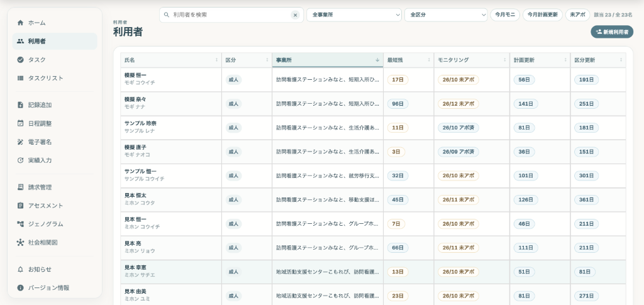Viewport: 644px width, 305px height.
Task: Click the 26/10 アポ済 monitoring badge
Action: tap(458, 128)
